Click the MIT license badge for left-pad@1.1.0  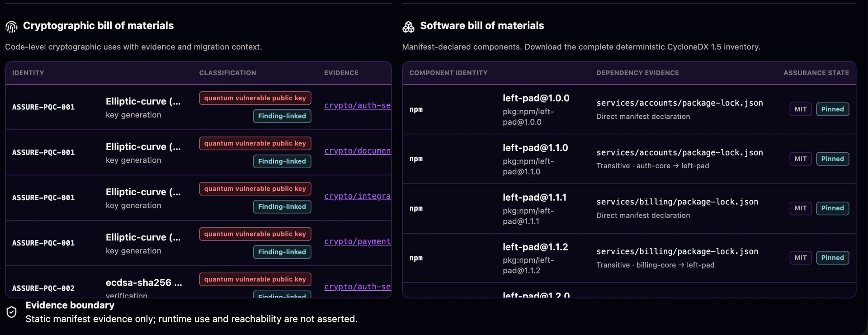[x=801, y=159]
